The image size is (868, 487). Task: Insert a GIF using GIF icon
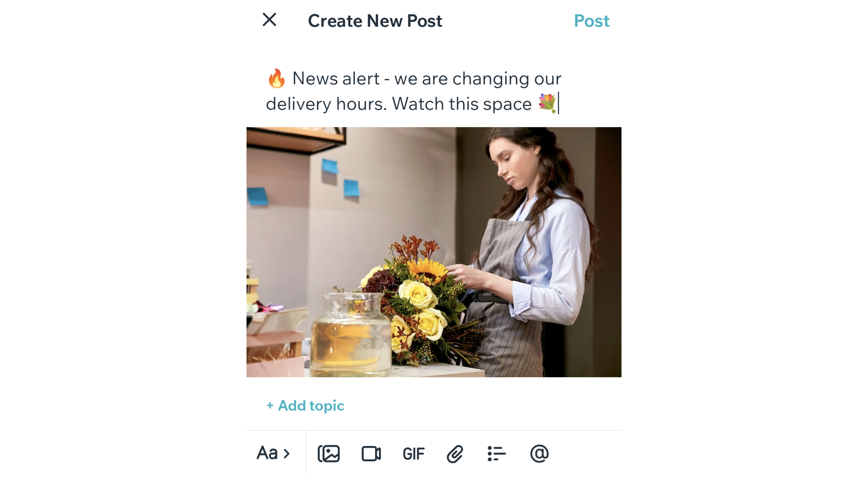413,453
